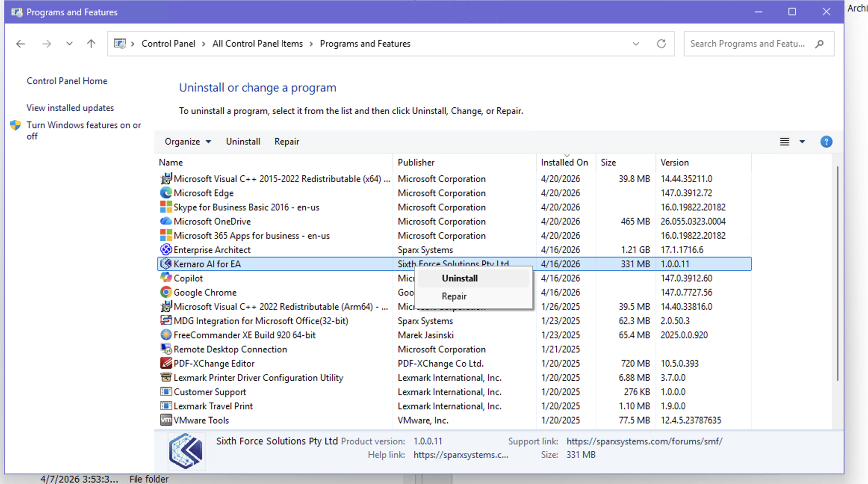Expand chevron after Control Panel breadcrumb
Image resolution: width=868 pixels, height=484 pixels.
click(204, 44)
